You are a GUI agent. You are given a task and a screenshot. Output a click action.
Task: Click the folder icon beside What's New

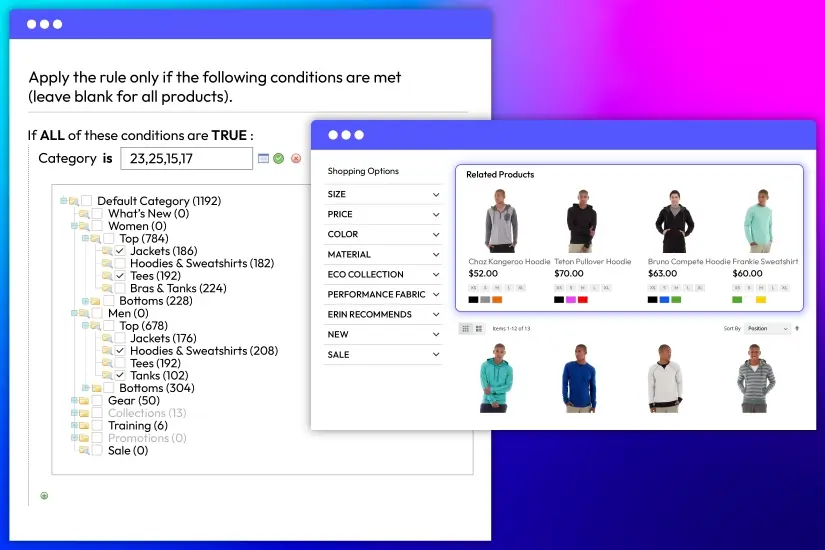click(x=84, y=214)
